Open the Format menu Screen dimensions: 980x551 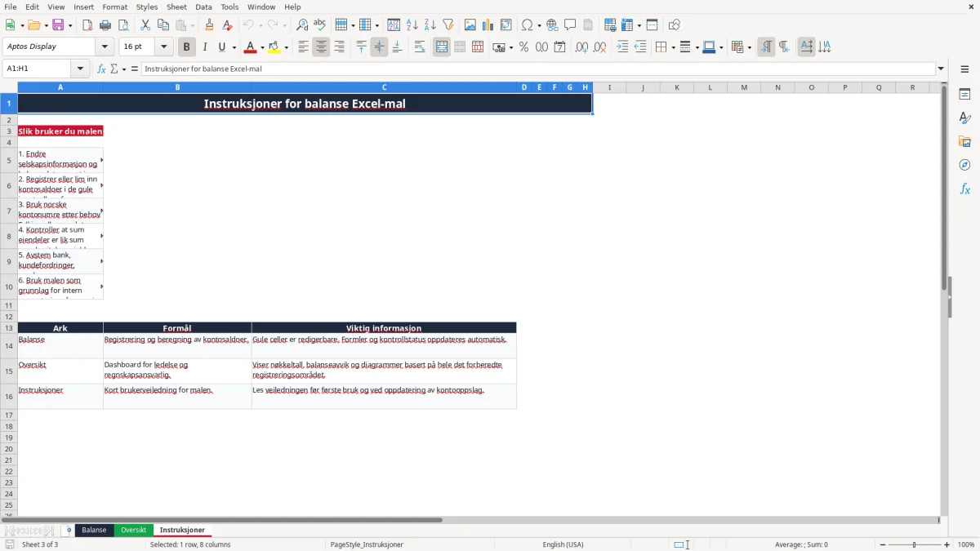[114, 7]
